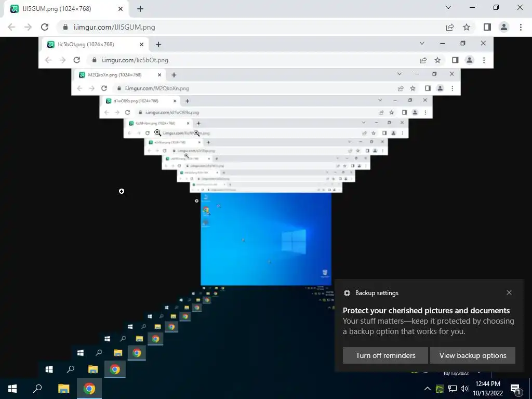This screenshot has height=399, width=532.
Task: Open the profile menu in the outermost Chrome window
Action: pos(504,27)
